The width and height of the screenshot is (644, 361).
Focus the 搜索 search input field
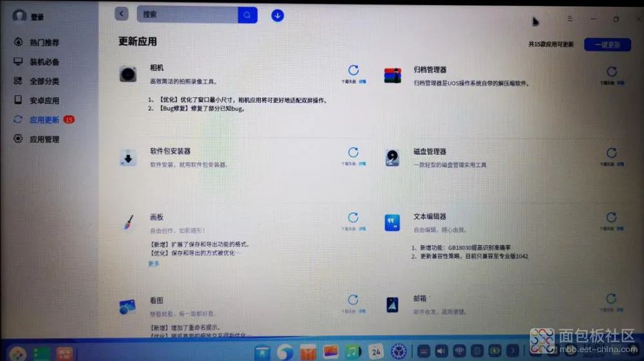187,15
